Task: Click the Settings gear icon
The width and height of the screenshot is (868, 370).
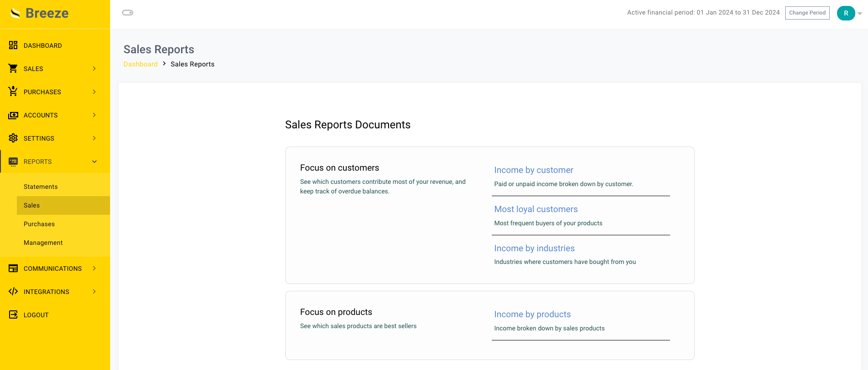Action: click(13, 138)
